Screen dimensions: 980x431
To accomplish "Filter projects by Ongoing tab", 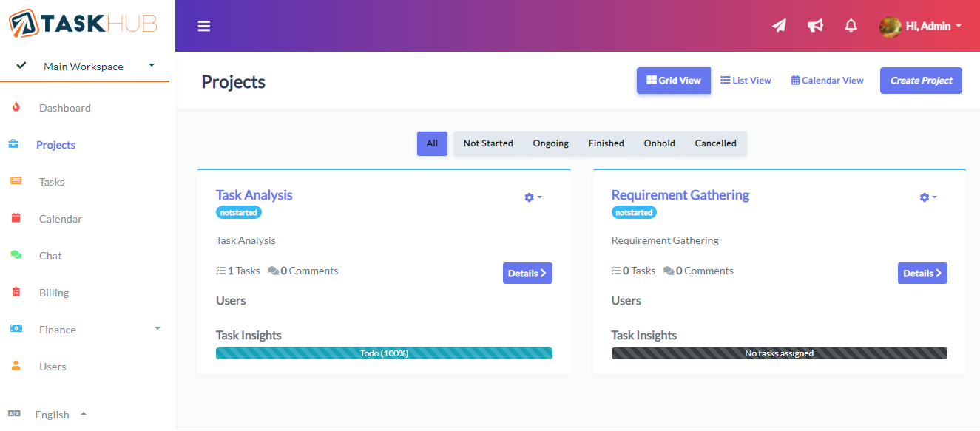I will (x=550, y=143).
